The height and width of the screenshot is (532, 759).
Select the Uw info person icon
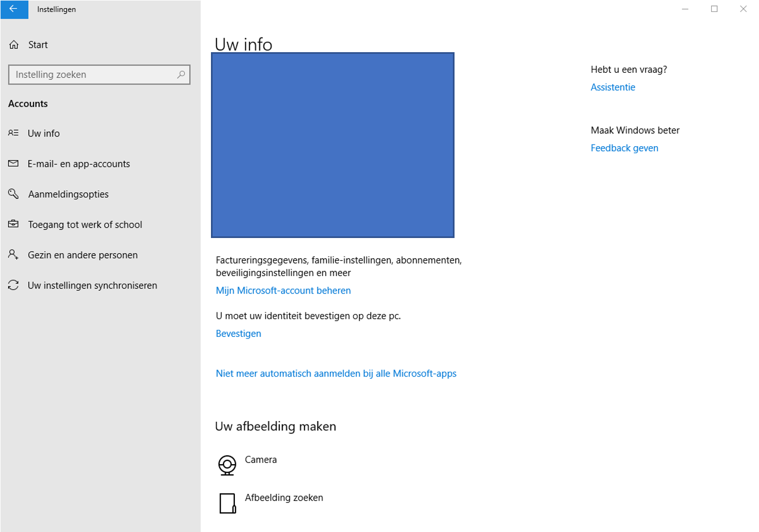point(14,133)
